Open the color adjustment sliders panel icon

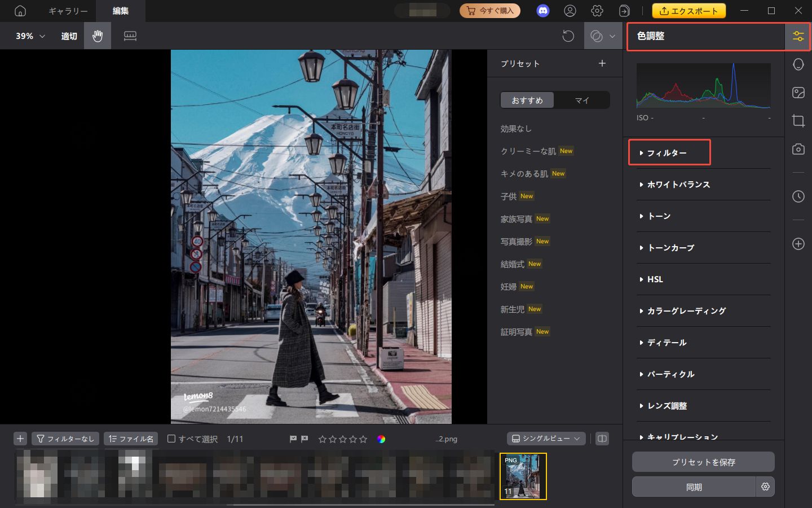(798, 36)
